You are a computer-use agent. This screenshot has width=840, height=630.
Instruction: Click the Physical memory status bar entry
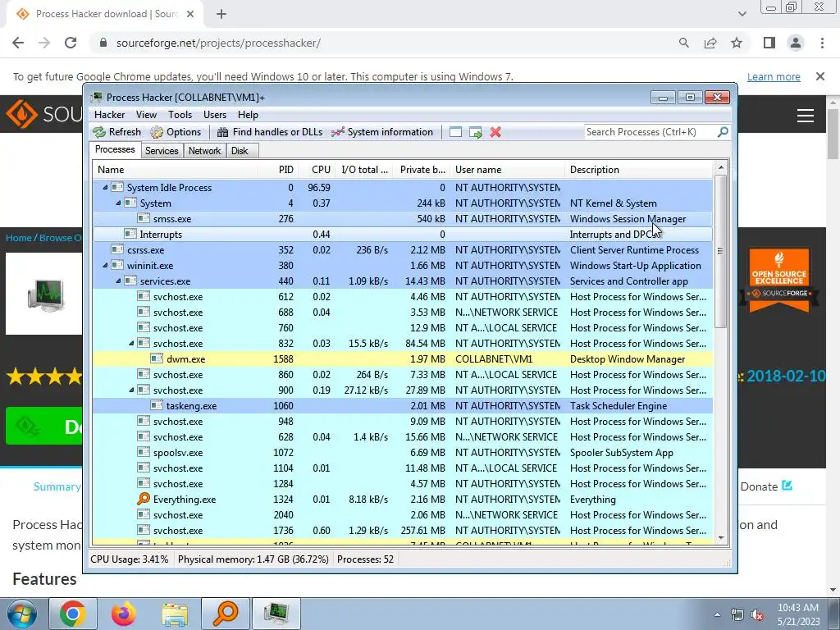pos(253,559)
